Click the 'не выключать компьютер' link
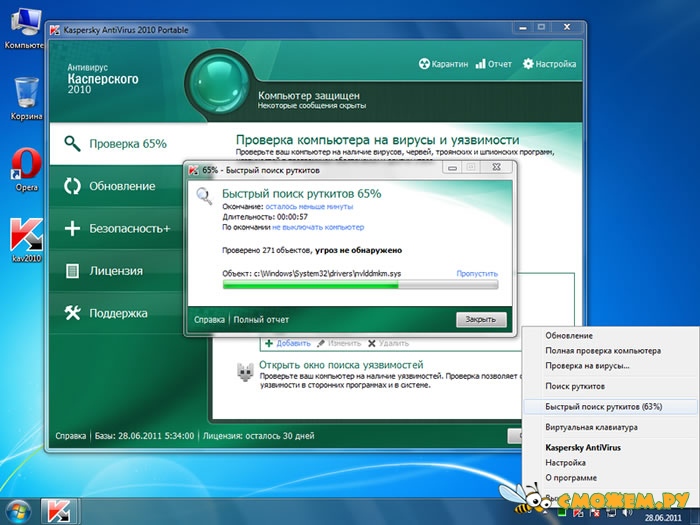Screen dimensions: 700x525 [318, 227]
